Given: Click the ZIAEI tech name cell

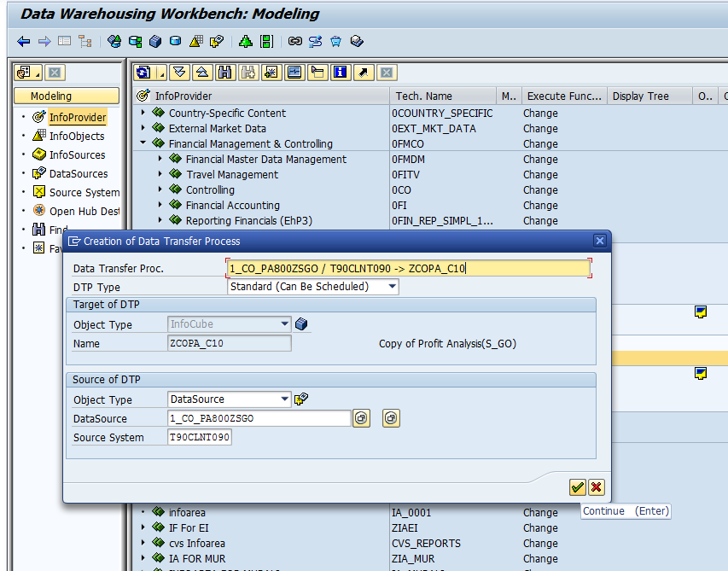Looking at the screenshot, I should click(x=405, y=527).
